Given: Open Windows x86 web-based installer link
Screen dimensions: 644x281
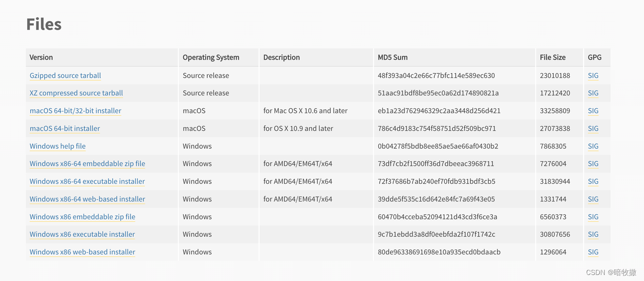Looking at the screenshot, I should tap(83, 252).
